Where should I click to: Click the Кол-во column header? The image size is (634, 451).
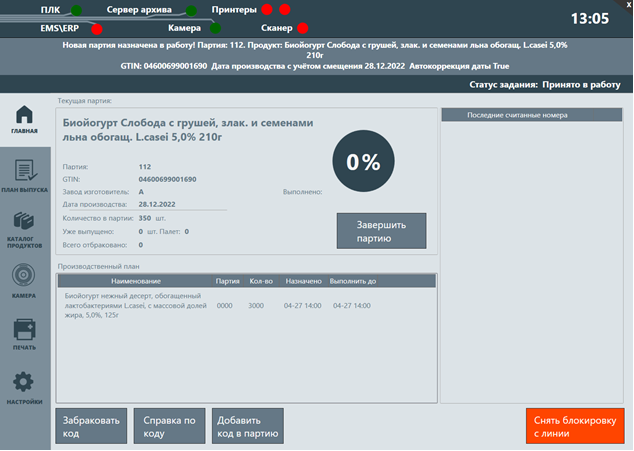(x=261, y=281)
